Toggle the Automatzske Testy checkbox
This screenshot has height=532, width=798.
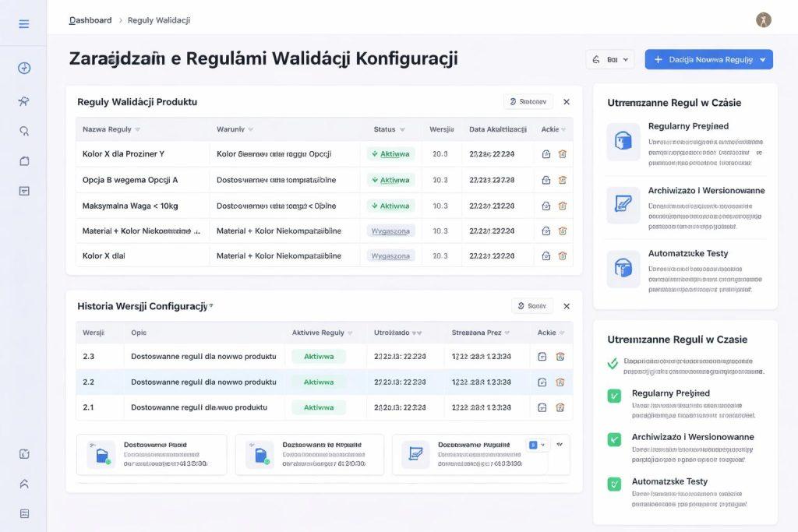614,484
